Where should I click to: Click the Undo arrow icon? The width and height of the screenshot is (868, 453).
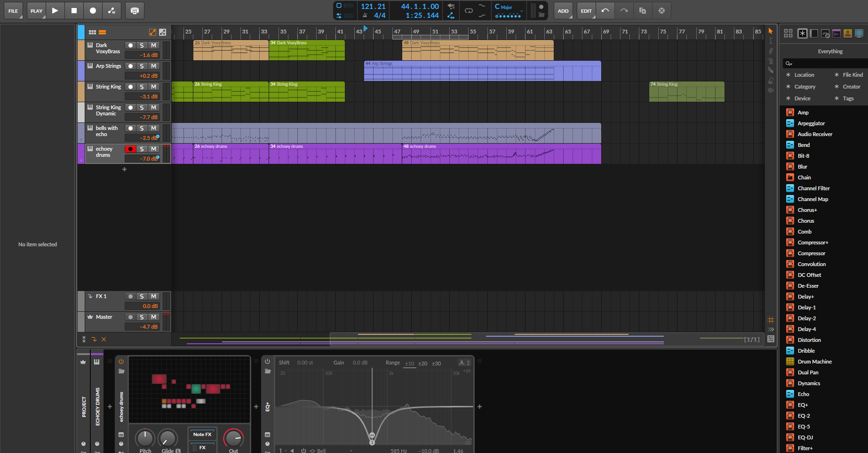605,10
